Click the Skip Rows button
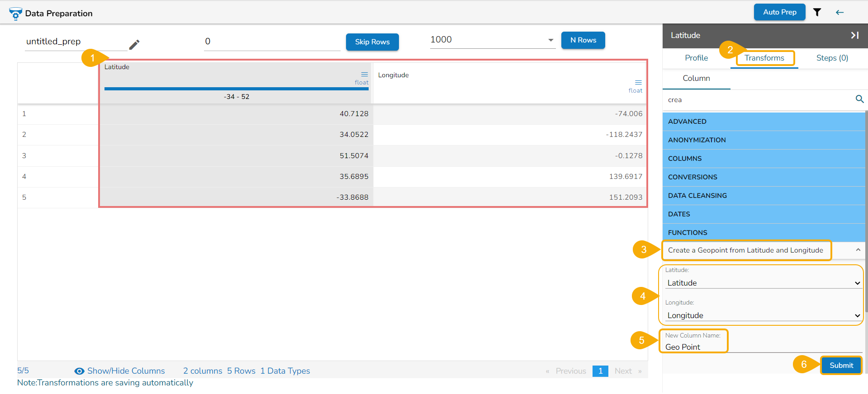Viewport: 868px width, 394px height. pos(372,42)
